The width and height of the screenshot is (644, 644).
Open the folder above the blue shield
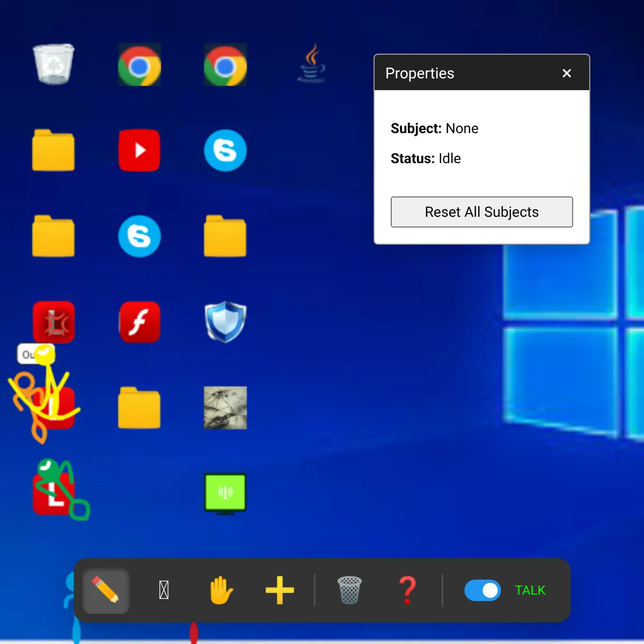coord(225,236)
